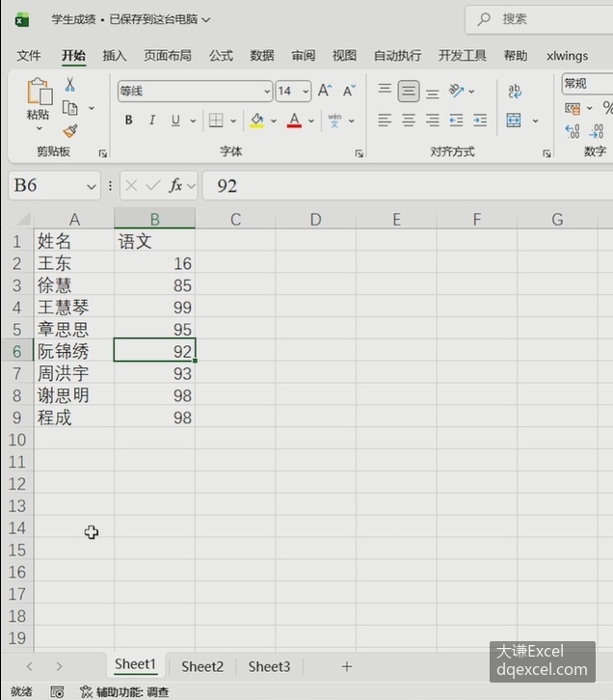Switch to the Sheet2 worksheet tab

pos(202,666)
